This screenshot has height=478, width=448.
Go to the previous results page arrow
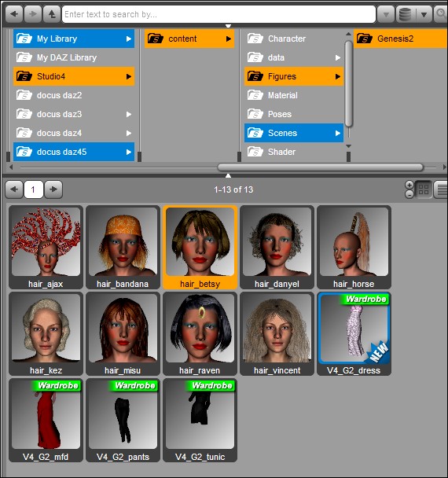point(14,189)
